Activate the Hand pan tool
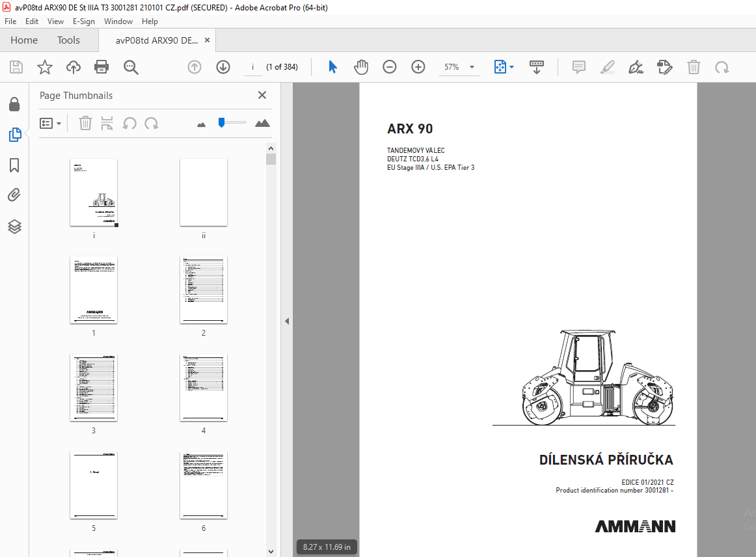 (x=360, y=67)
